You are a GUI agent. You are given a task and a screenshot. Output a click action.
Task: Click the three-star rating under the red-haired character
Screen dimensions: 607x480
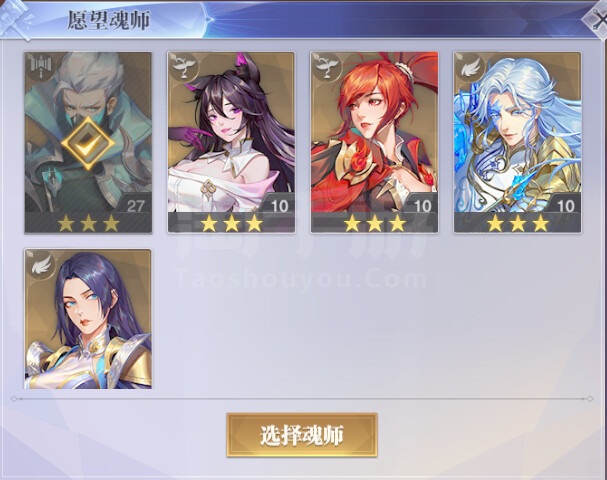pyautogui.click(x=375, y=223)
